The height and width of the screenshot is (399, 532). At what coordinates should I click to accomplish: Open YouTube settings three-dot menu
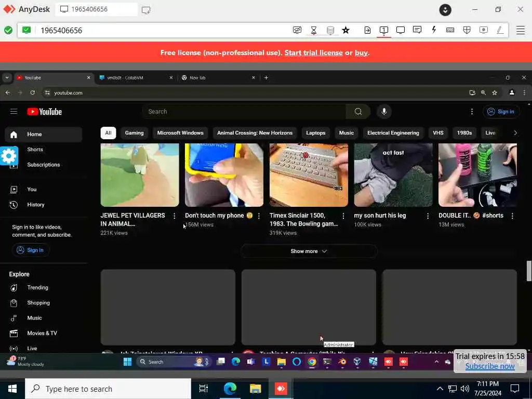pyautogui.click(x=472, y=112)
